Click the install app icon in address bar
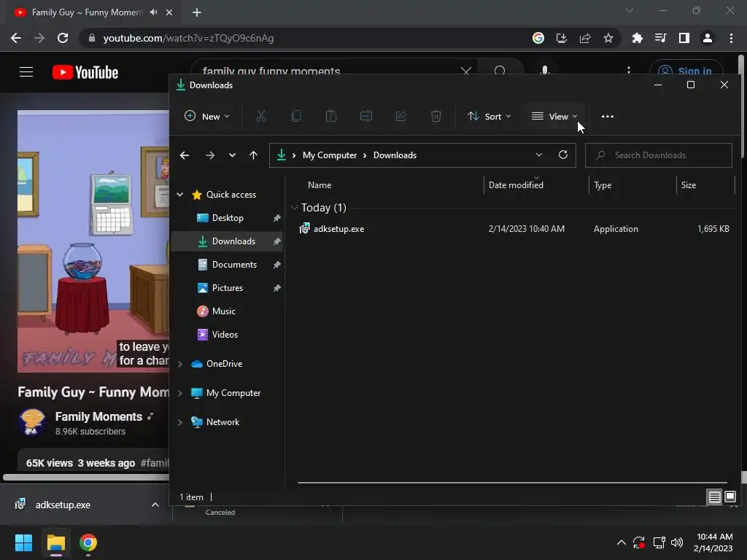 [x=562, y=38]
